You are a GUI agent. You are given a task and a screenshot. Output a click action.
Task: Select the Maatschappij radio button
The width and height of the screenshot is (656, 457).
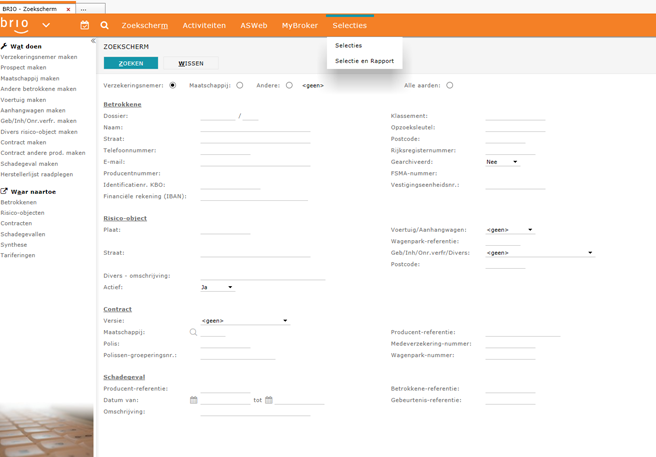click(x=240, y=85)
